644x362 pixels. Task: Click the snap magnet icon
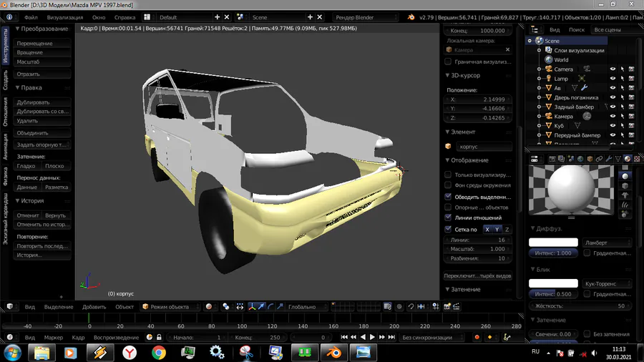[x=411, y=307]
